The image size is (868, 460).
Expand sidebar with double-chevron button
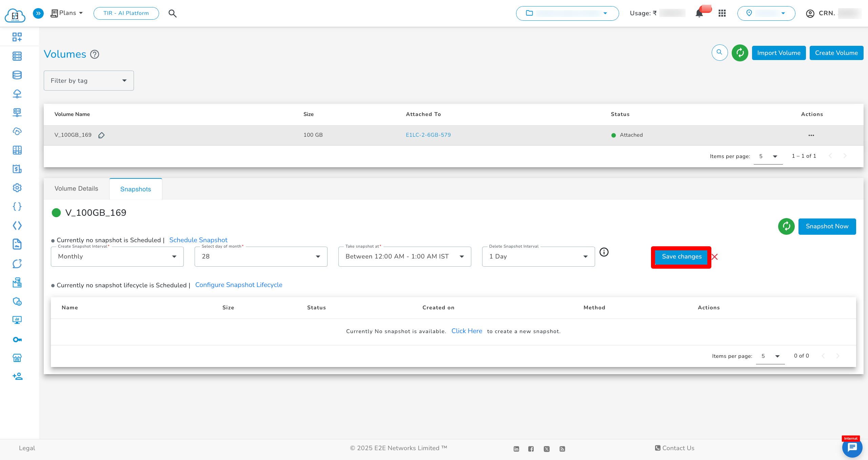click(38, 13)
